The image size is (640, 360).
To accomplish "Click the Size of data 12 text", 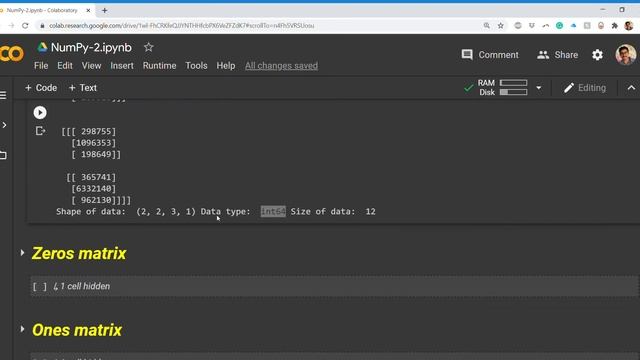I will tap(333, 211).
